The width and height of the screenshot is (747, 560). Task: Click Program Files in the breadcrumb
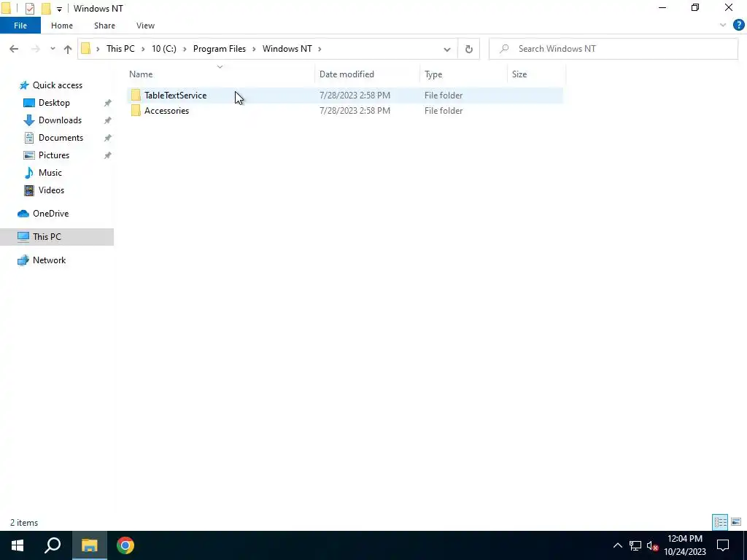tap(219, 49)
